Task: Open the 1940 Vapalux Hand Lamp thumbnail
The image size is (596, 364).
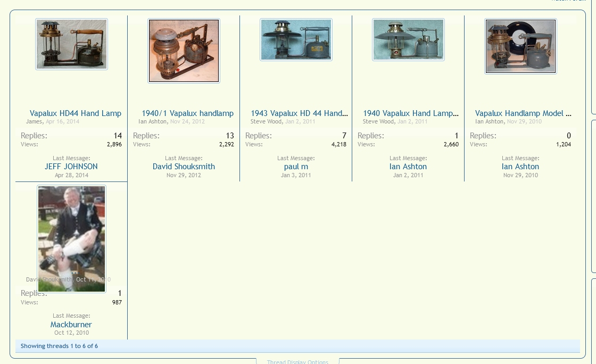Action: point(408,39)
